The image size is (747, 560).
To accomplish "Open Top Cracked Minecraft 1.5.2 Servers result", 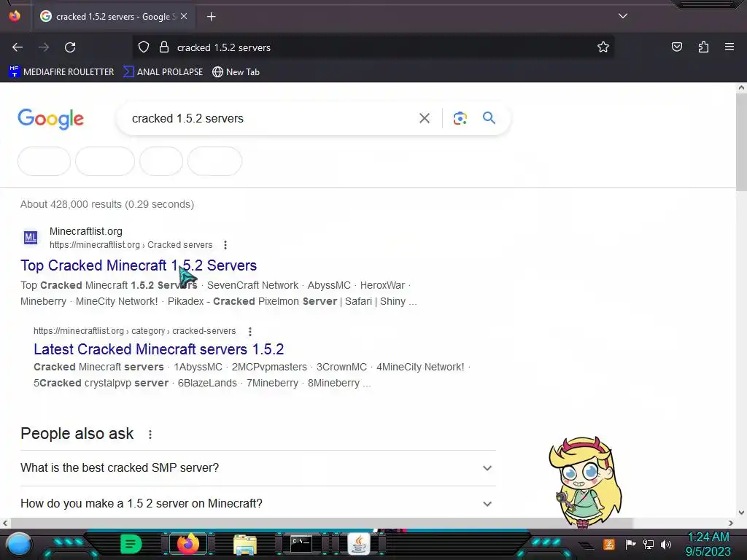I will pos(139,265).
